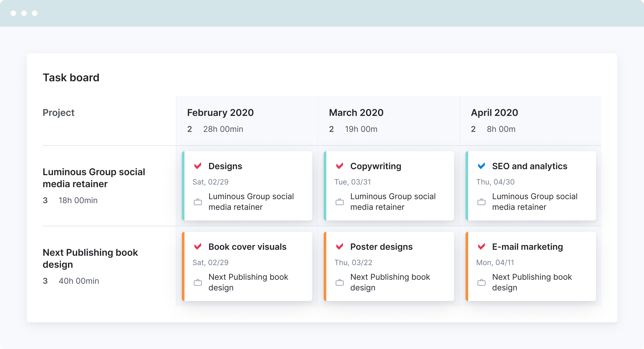Image resolution: width=644 pixels, height=349 pixels.
Task: Open the SEO and analytics task title
Action: pos(529,166)
